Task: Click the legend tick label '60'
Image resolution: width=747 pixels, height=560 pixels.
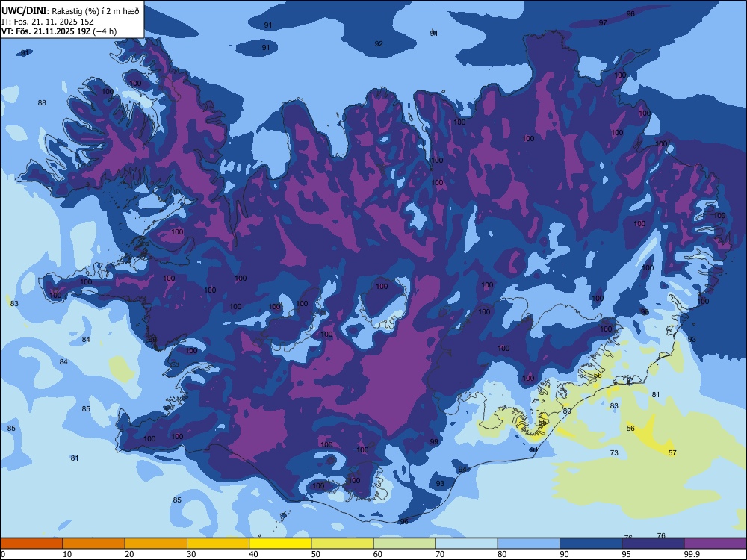Action: tap(378, 554)
